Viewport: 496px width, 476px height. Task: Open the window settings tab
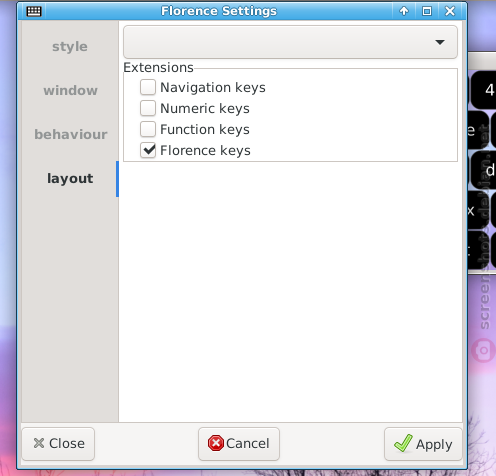pos(70,90)
